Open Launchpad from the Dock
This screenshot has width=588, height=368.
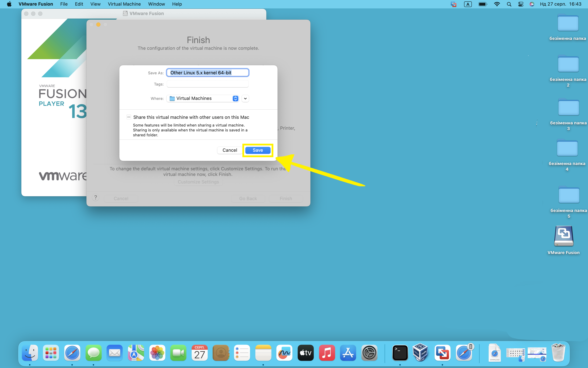51,353
